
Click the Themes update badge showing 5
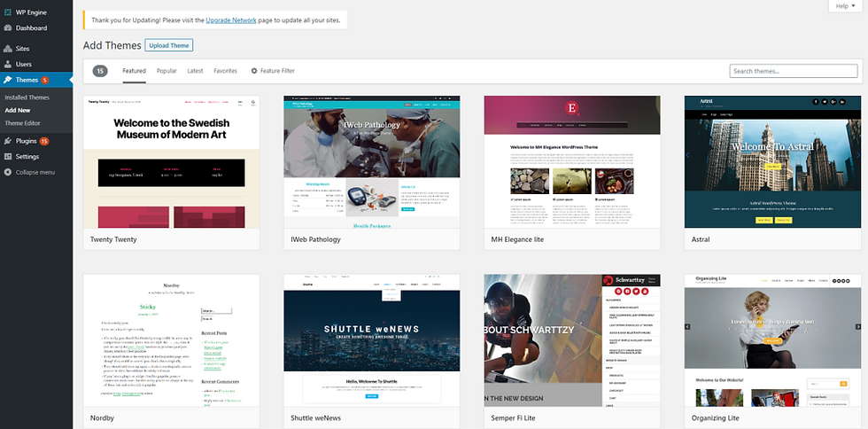[45, 80]
